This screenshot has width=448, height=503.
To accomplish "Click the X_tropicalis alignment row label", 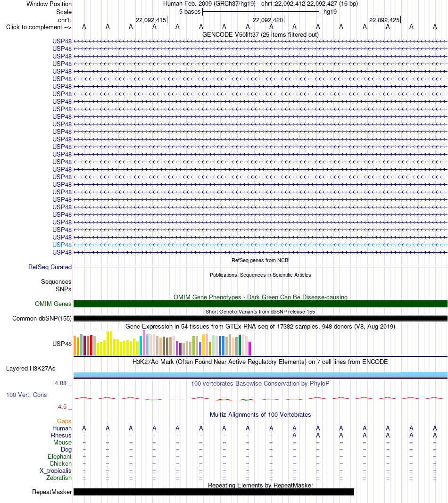I will [x=56, y=470].
